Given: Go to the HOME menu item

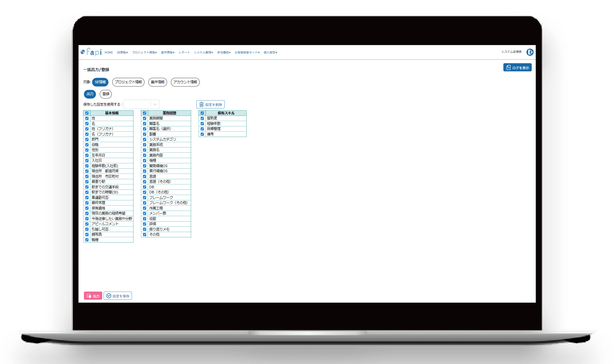Looking at the screenshot, I should tap(109, 53).
